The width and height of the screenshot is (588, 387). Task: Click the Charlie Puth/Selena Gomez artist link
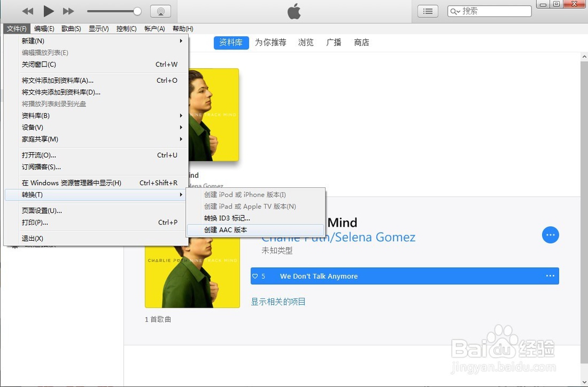(x=338, y=238)
